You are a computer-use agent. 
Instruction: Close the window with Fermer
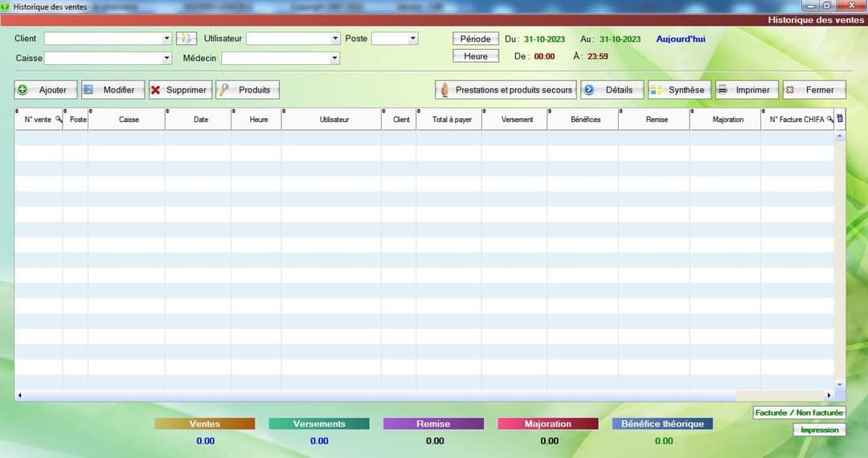tap(814, 90)
